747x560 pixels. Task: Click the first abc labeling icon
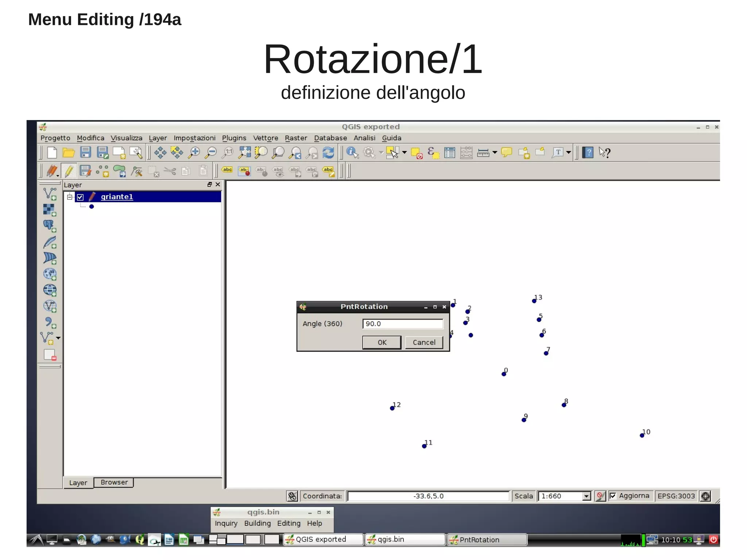(227, 170)
